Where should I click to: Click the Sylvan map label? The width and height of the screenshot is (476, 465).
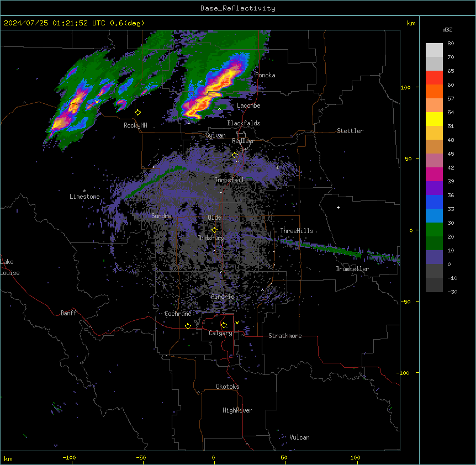(x=215, y=135)
